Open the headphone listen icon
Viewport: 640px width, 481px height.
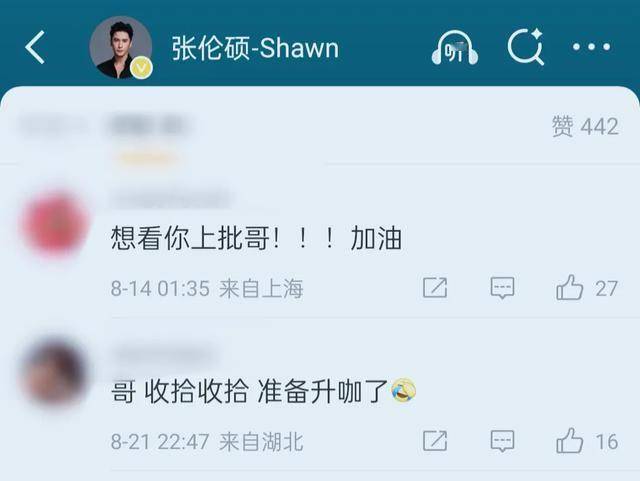(455, 48)
